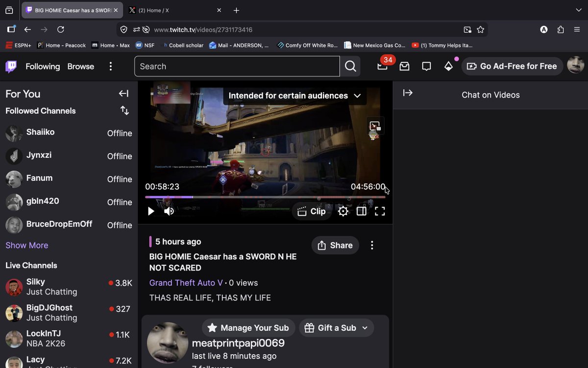This screenshot has width=588, height=368.
Task: Open the Gift a Sub dropdown
Action: [x=336, y=328]
